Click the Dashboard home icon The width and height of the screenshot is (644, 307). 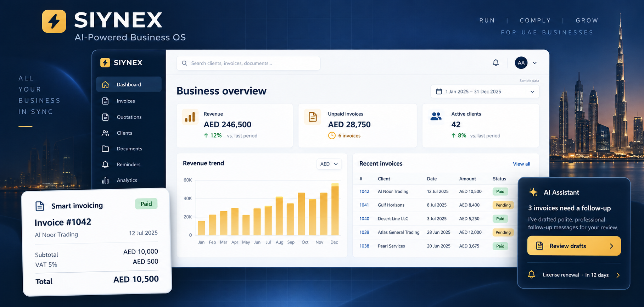[105, 84]
